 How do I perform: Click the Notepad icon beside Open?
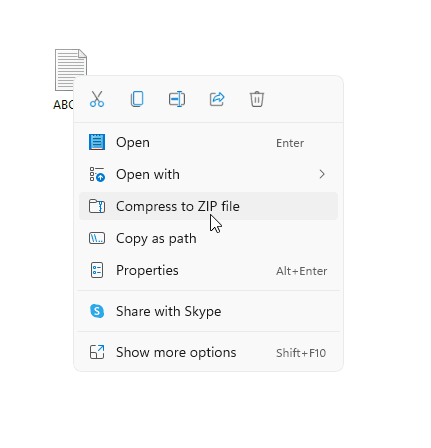click(97, 142)
